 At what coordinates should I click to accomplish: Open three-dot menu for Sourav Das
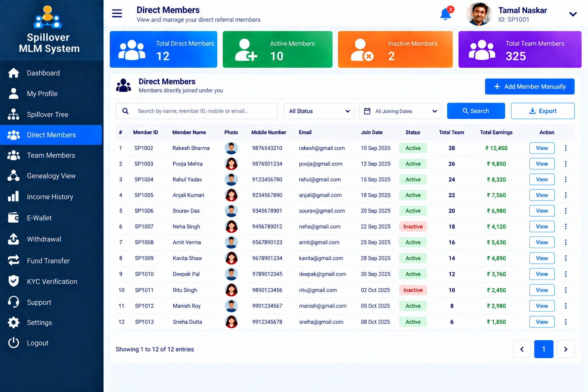565,211
